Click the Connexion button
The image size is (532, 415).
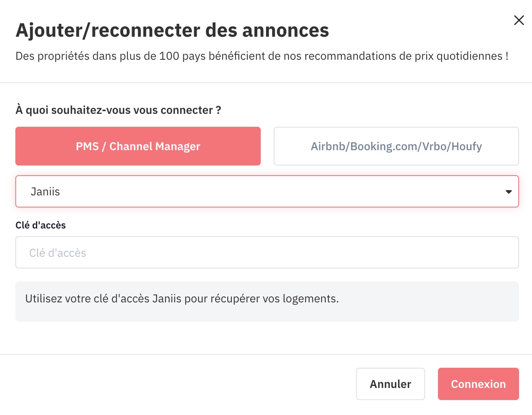pyautogui.click(x=478, y=384)
